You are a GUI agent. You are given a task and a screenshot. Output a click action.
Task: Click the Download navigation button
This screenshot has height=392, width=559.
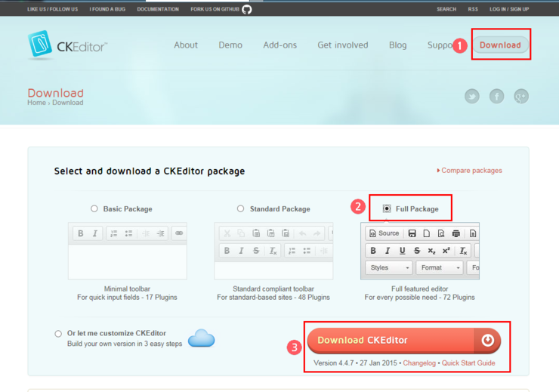(500, 45)
